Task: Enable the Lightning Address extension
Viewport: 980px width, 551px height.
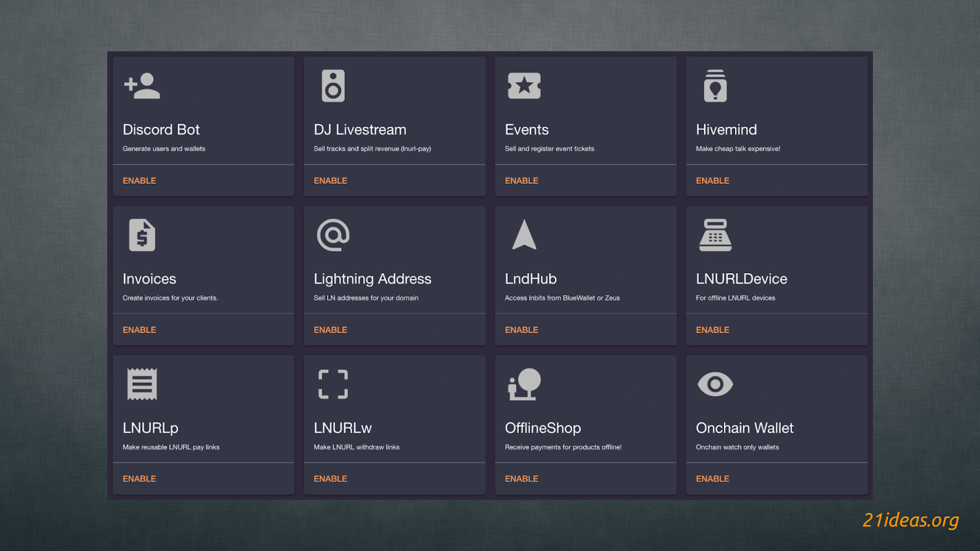Action: click(x=331, y=330)
